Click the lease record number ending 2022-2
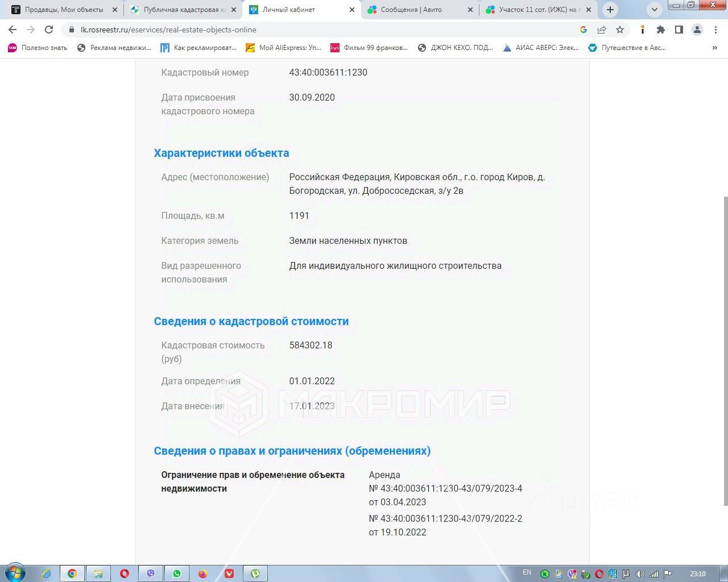Screen dimensions: 728x582 tap(445, 518)
